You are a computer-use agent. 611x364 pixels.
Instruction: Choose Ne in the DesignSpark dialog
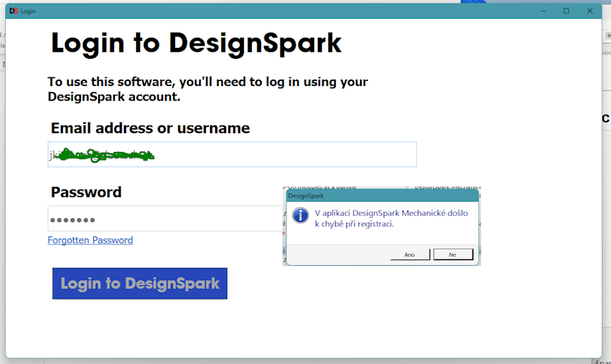click(x=453, y=254)
